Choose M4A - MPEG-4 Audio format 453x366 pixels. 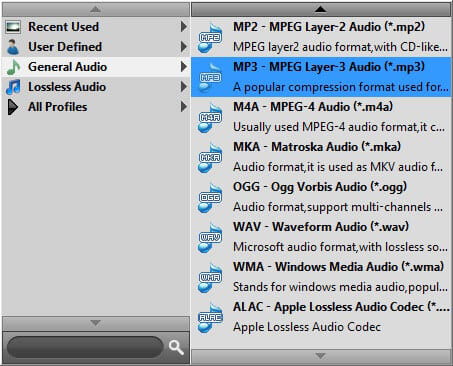tap(321, 117)
